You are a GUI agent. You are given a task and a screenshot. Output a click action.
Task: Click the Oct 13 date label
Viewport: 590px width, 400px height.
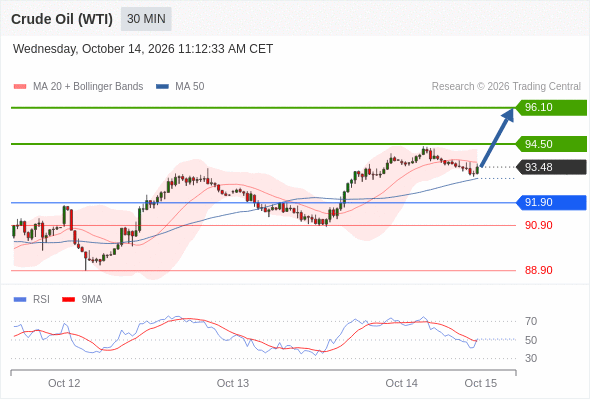pos(233,383)
